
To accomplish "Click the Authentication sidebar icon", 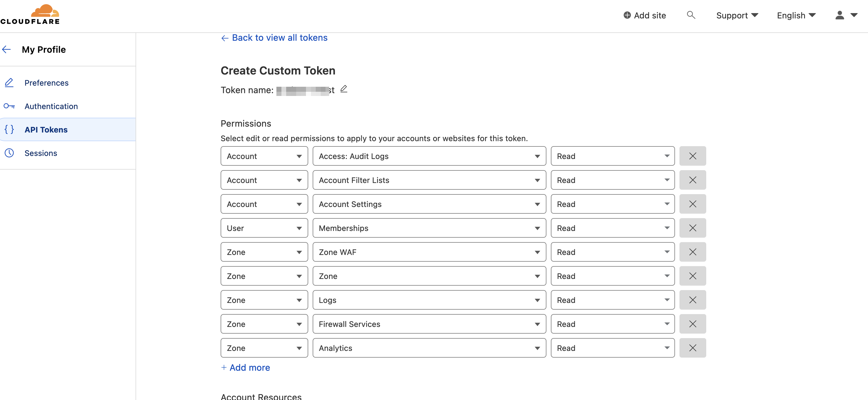I will pyautogui.click(x=9, y=106).
